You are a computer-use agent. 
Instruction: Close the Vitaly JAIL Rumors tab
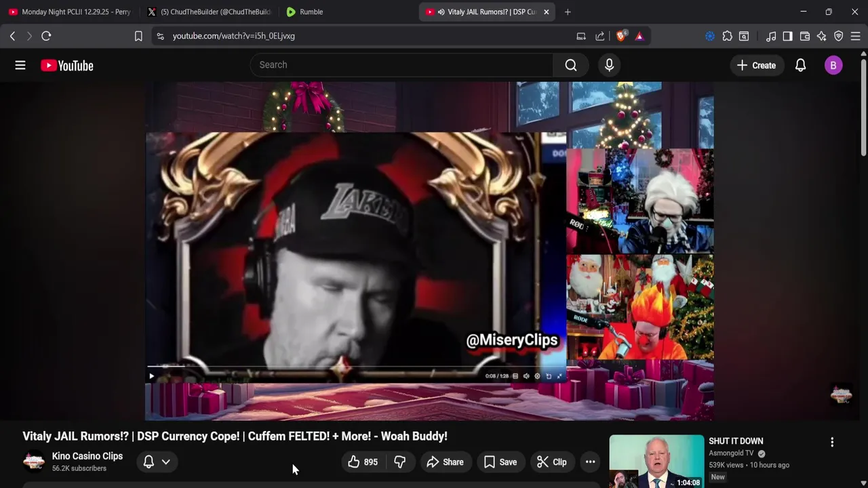(x=547, y=12)
